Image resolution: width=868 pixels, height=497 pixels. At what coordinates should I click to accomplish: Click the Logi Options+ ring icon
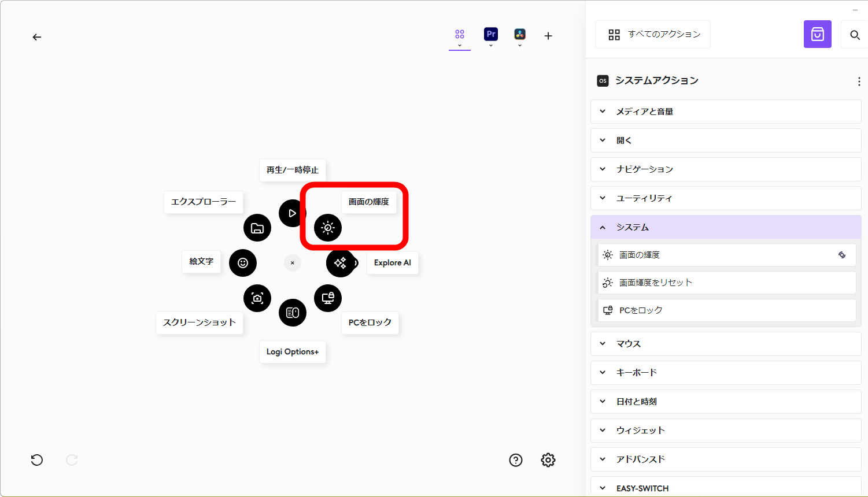(293, 313)
